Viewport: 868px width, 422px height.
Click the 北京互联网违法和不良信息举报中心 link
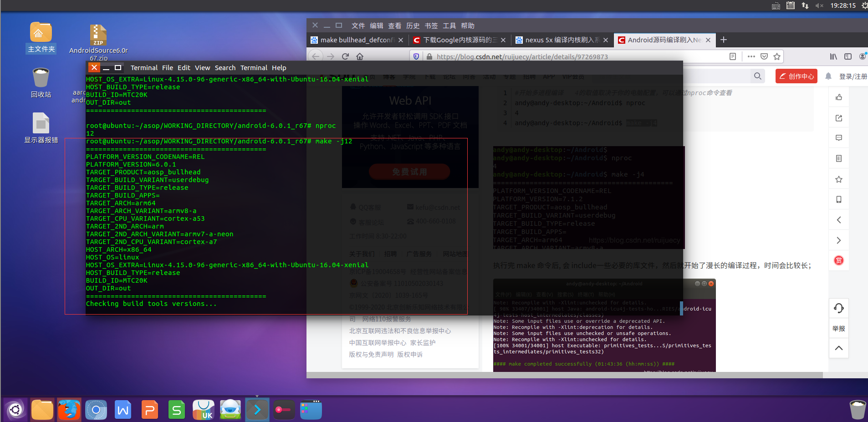[x=400, y=331]
